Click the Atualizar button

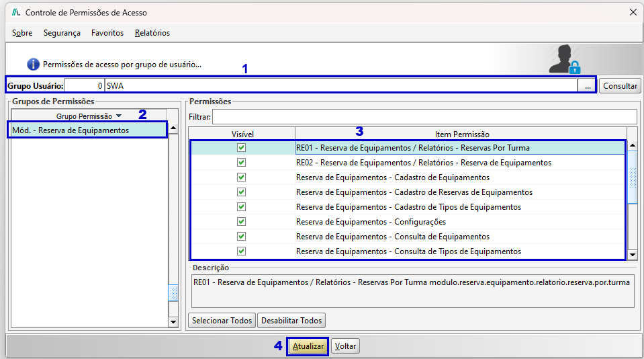308,346
